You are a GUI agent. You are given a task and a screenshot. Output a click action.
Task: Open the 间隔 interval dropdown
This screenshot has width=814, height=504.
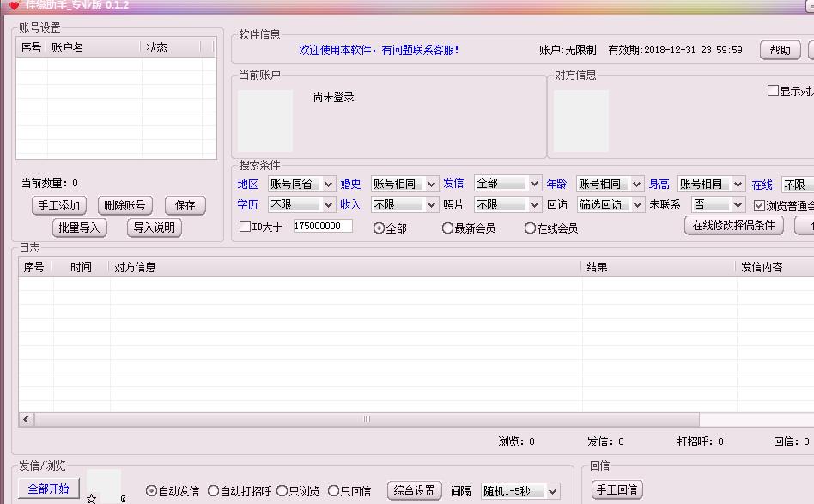pos(520,491)
